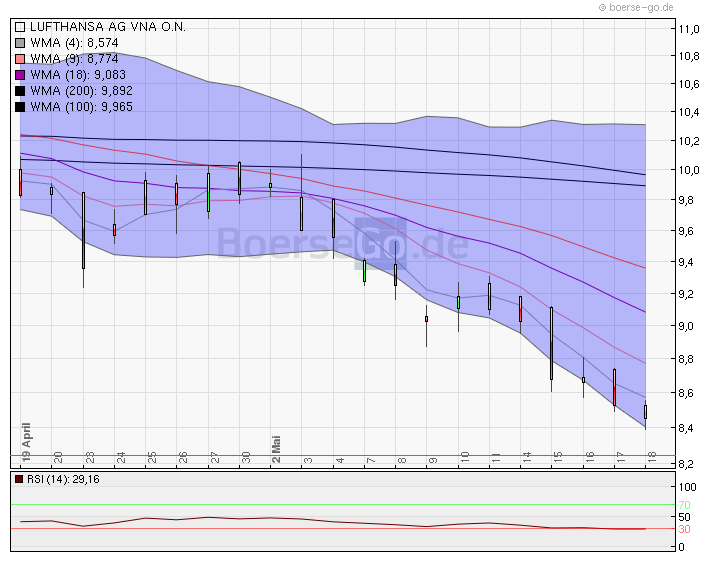720x561 pixels.
Task: Click the 'WMA (200): 9,892' label
Action: point(81,91)
